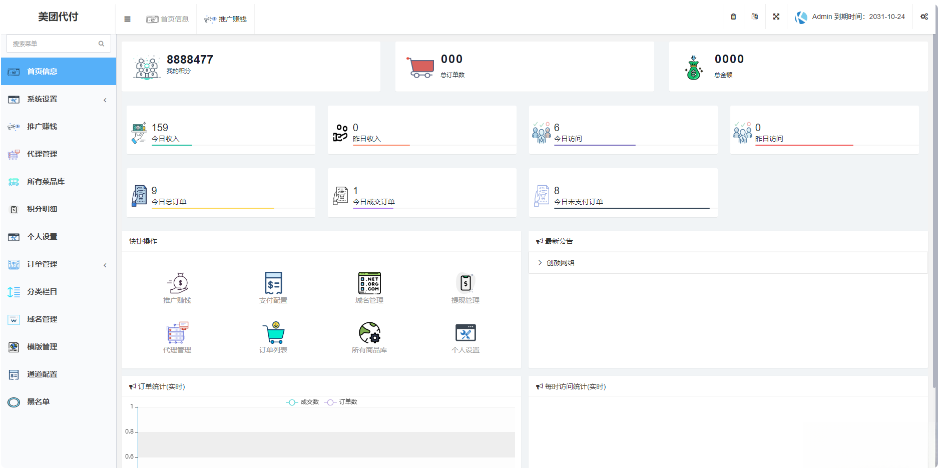Expand the first announcement under 最新公告
938x471 pixels.
(x=560, y=263)
